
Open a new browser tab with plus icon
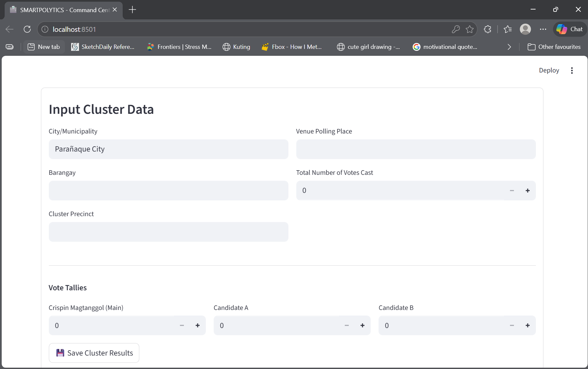point(132,10)
